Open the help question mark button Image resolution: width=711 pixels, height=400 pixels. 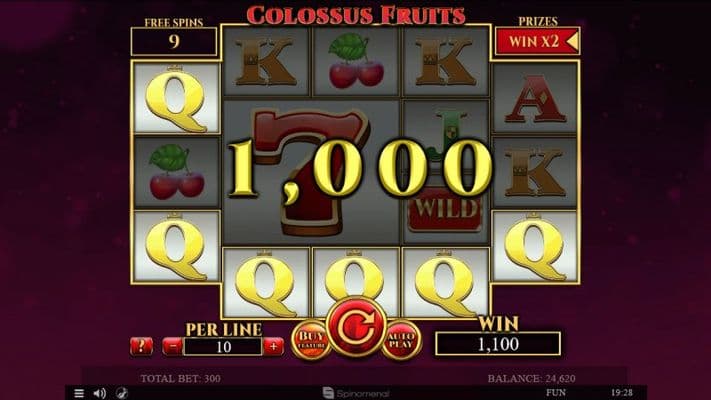click(141, 346)
